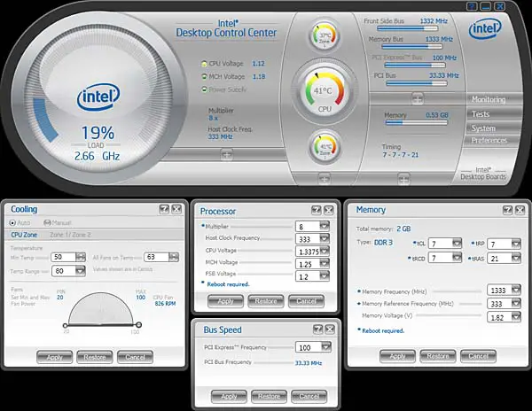The height and width of the screenshot is (411, 532).
Task: Open MCH Voltage dropdown showing 1.25
Action: tap(325, 264)
